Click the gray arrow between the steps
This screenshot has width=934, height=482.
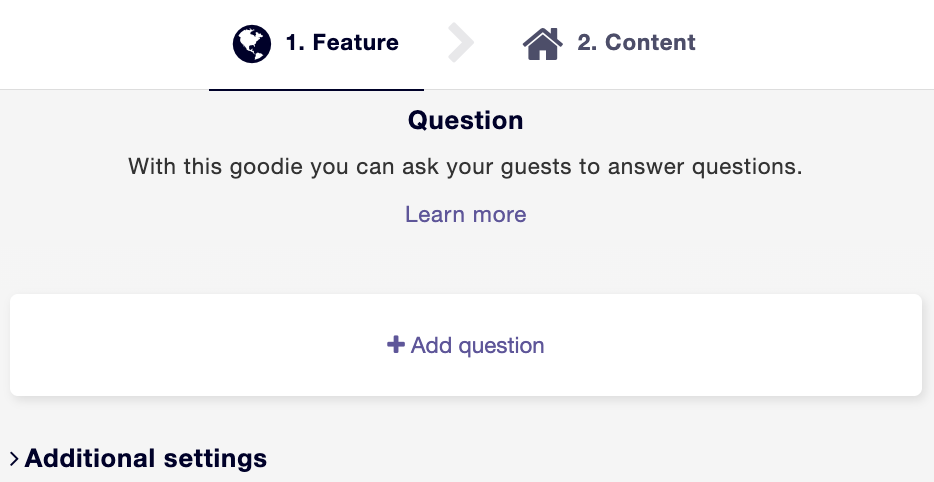460,43
